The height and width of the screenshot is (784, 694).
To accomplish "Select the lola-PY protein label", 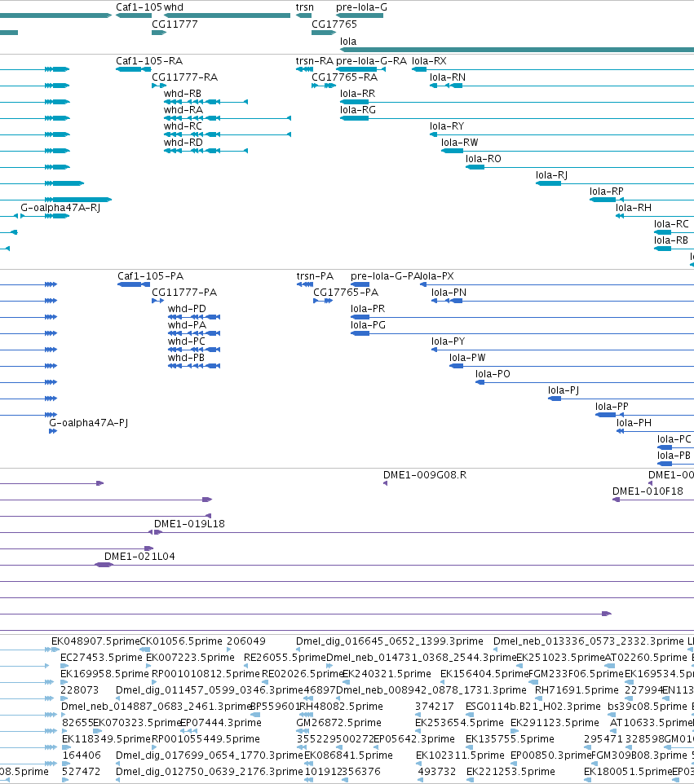I will tap(449, 341).
